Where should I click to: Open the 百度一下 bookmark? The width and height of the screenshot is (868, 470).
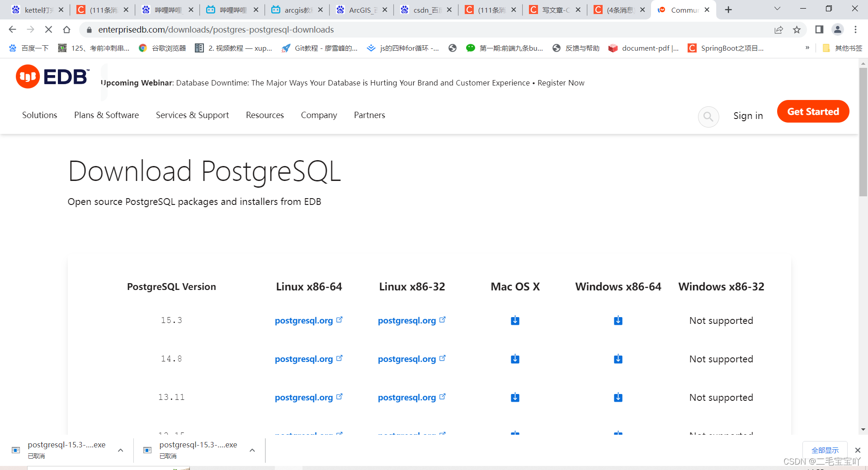pyautogui.click(x=29, y=48)
